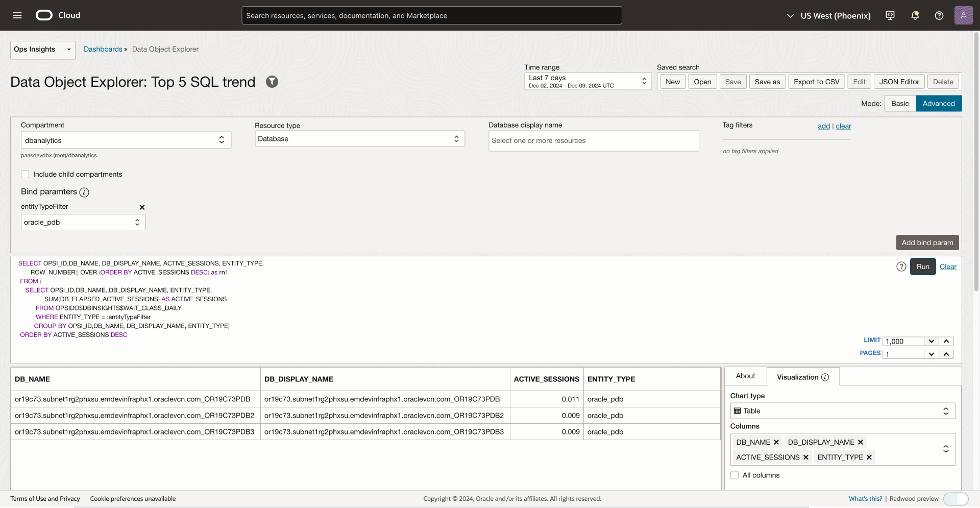This screenshot has height=508, width=980.
Task: Click the Save as button
Action: pos(767,82)
